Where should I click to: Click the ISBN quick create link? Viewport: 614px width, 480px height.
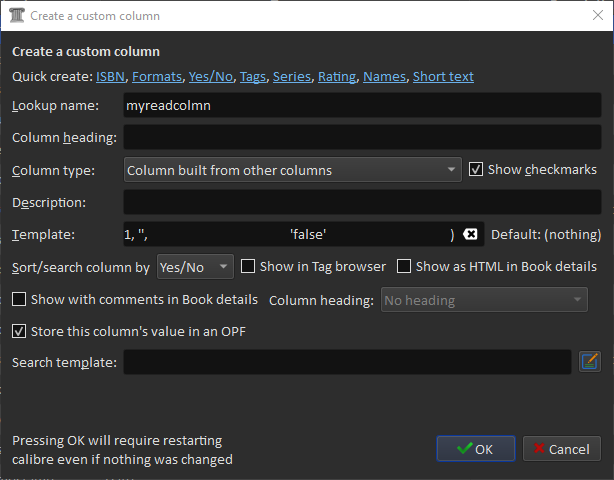point(110,76)
